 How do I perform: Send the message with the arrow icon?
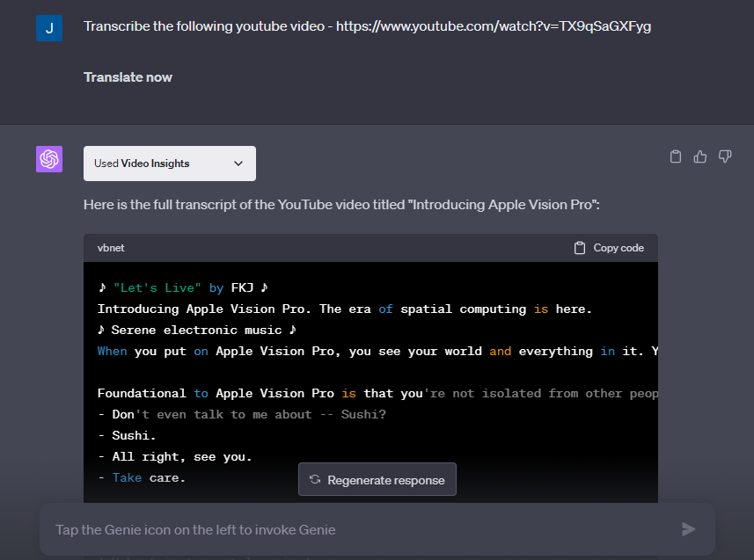tap(689, 529)
